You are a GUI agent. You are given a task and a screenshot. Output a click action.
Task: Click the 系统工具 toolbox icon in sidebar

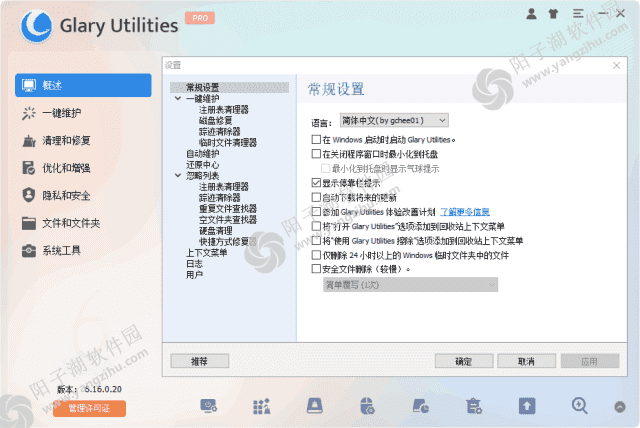tap(29, 251)
